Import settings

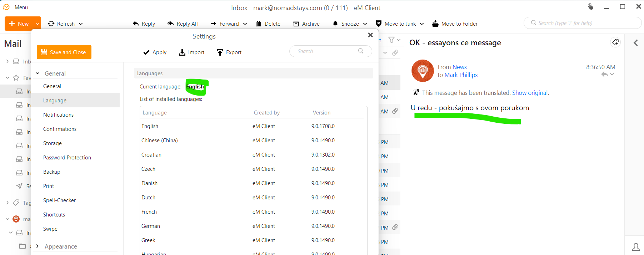[192, 52]
